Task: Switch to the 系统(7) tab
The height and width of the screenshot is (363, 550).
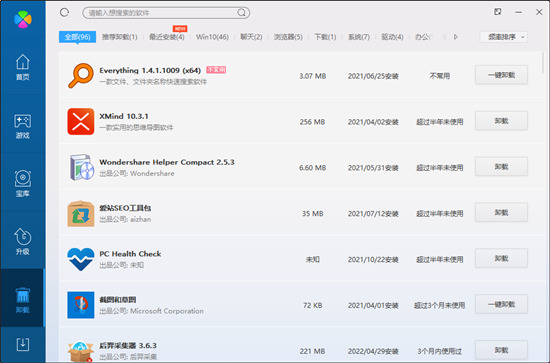Action: coord(359,37)
